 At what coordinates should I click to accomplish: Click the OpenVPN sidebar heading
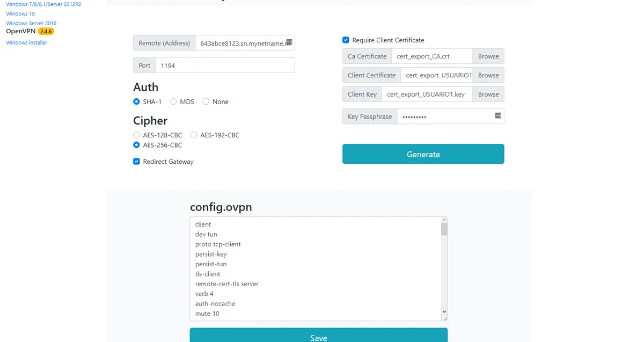pos(20,32)
